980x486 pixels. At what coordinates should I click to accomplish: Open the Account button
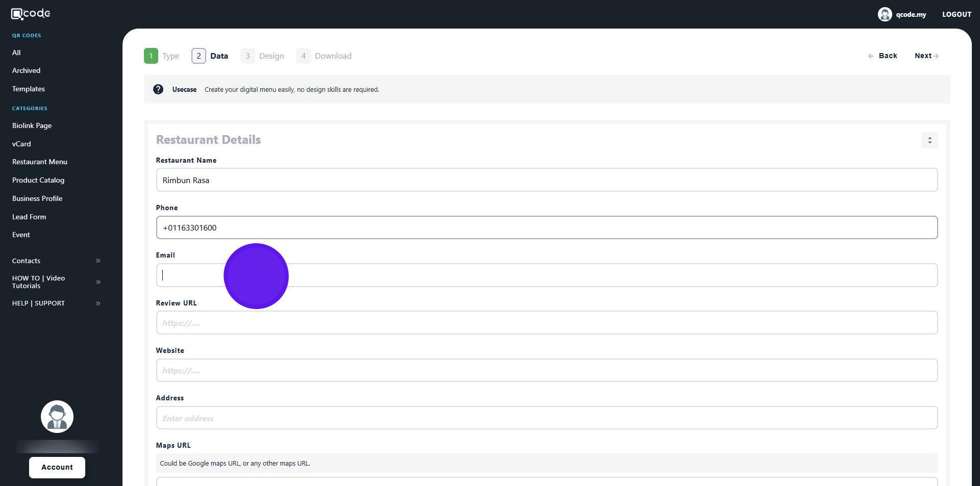[57, 468]
